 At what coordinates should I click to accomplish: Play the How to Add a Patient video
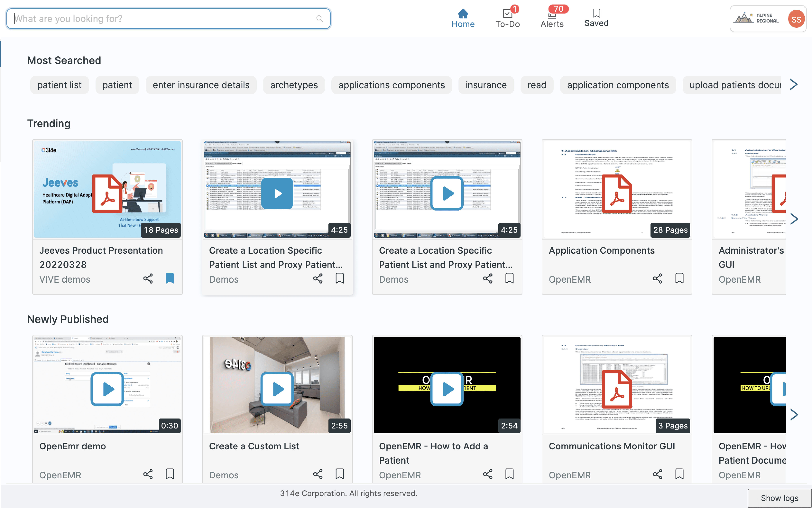pos(447,389)
